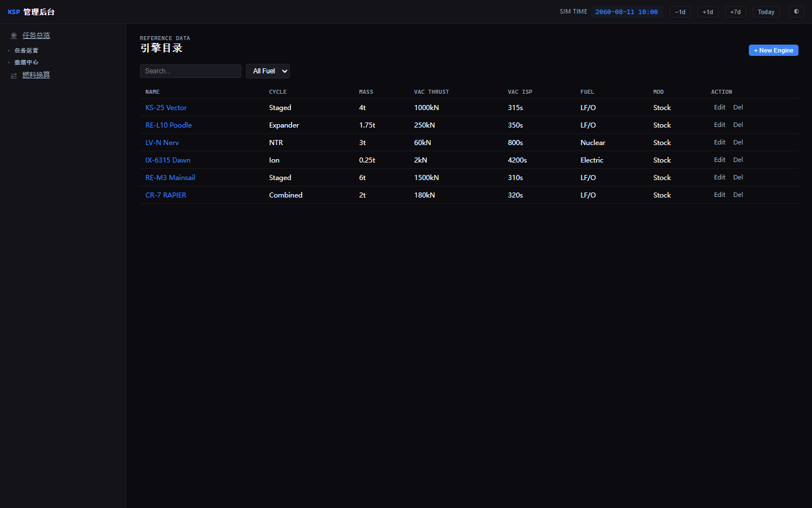Open the CR-7 RAPIER engine link
This screenshot has height=508, width=812.
pos(166,195)
